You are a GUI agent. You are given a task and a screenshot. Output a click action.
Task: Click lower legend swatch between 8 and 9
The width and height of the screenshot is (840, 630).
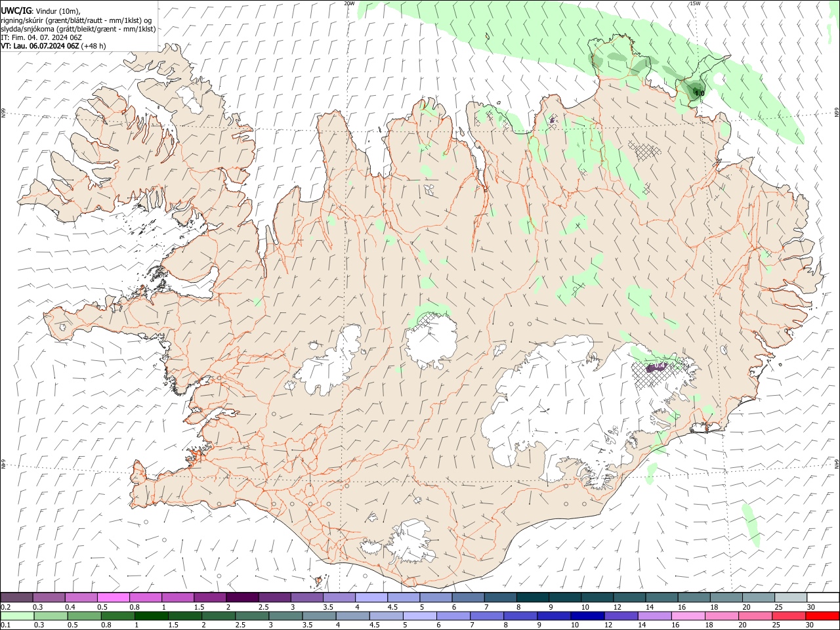point(520,616)
